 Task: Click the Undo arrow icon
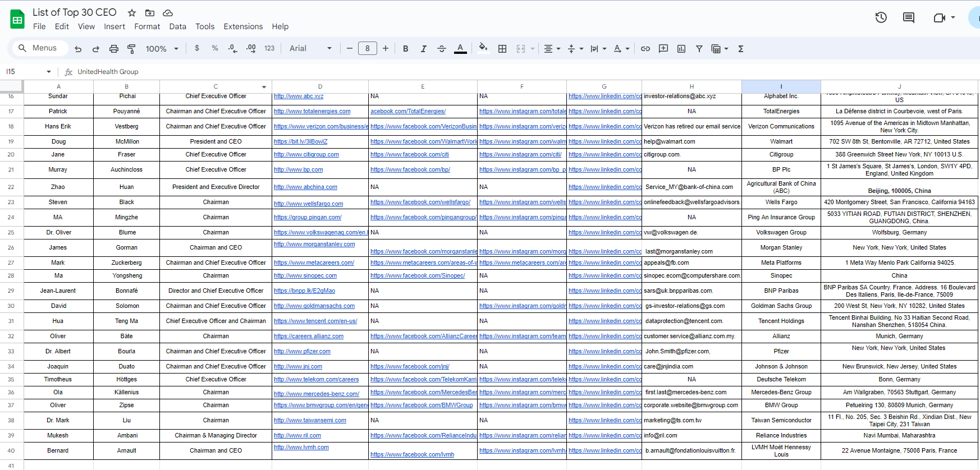click(x=78, y=49)
